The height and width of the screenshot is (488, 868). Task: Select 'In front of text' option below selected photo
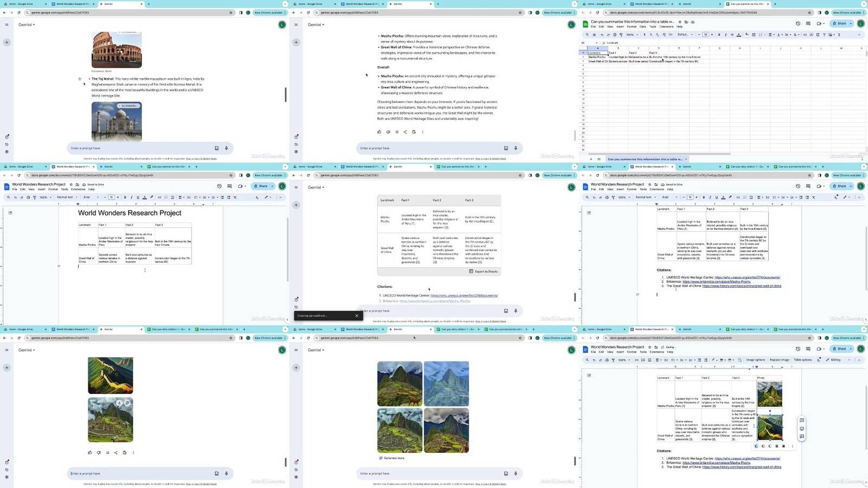click(x=783, y=446)
